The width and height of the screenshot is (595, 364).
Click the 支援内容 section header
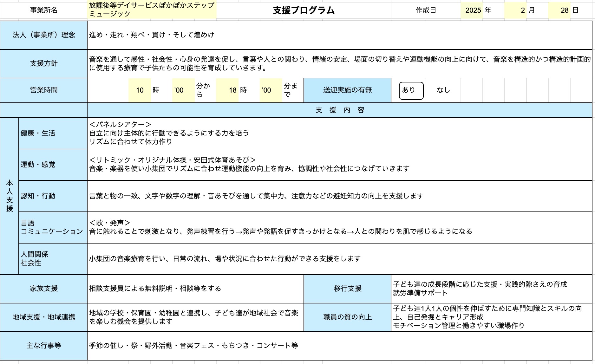[x=339, y=110]
